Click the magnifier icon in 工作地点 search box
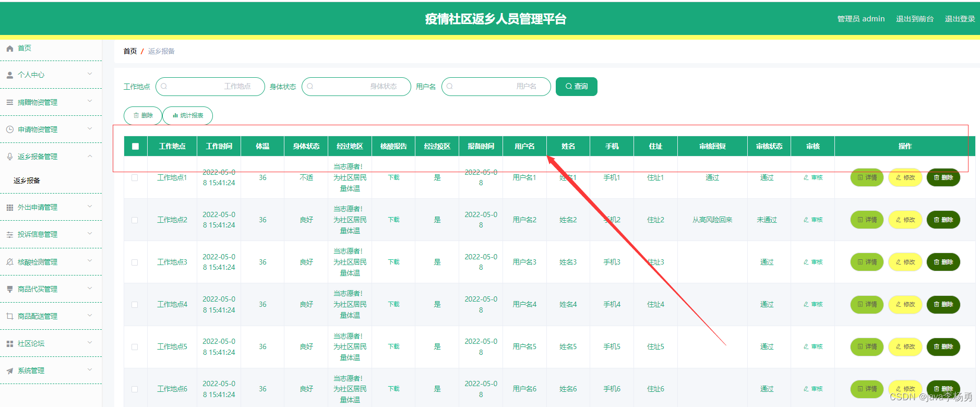The width and height of the screenshot is (980, 407). click(164, 87)
